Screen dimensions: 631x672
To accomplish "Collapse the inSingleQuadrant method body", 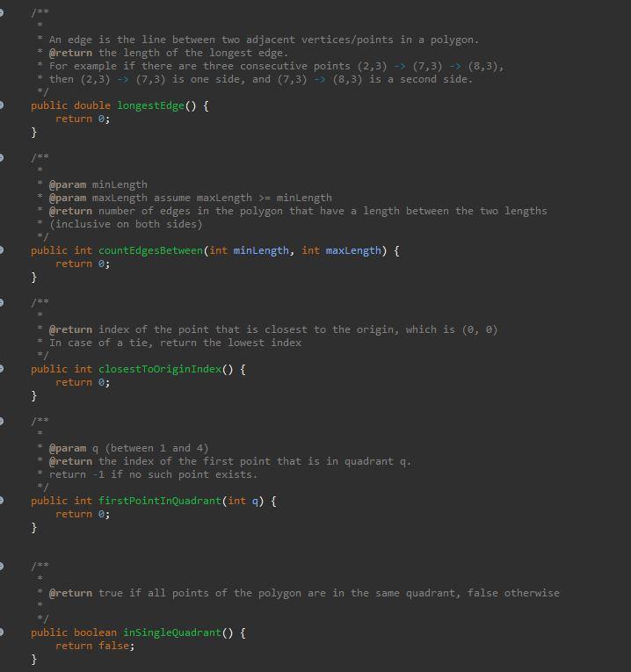I will (x=1, y=632).
